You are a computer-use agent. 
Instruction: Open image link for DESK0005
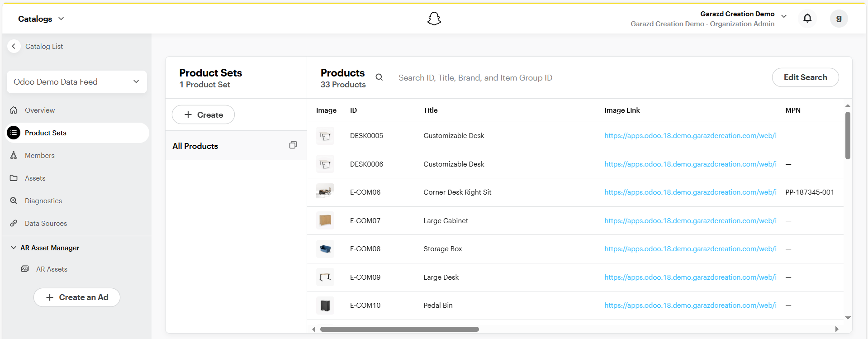coord(690,135)
